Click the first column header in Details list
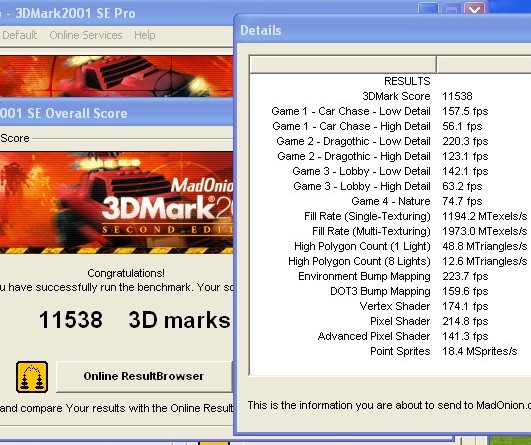 point(343,64)
